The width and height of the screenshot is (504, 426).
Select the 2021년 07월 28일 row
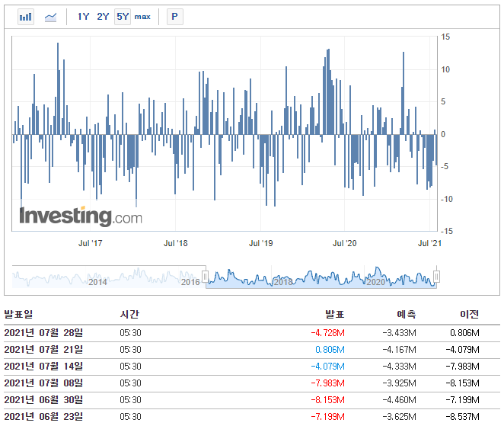252,333
